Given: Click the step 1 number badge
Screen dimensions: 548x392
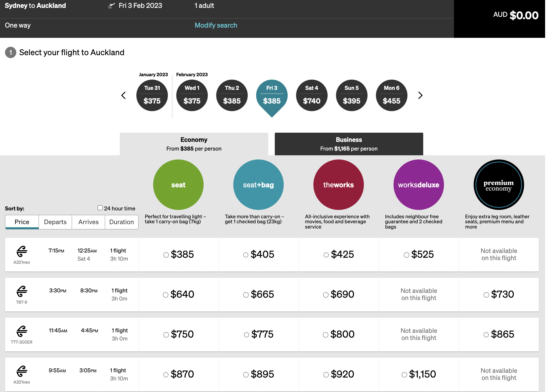Looking at the screenshot, I should (x=11, y=53).
